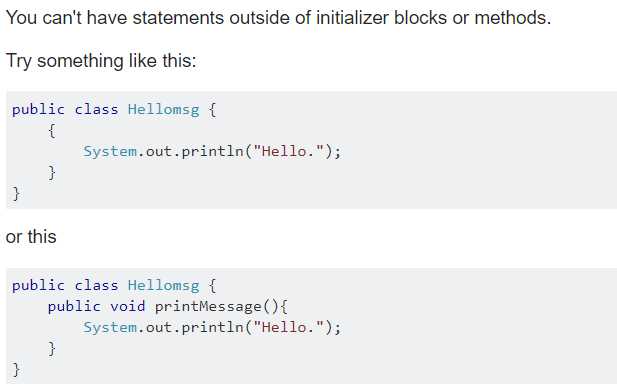Image resolution: width=617 pixels, height=384 pixels.
Task: Click closing brace of printMessage method
Action: pos(52,349)
